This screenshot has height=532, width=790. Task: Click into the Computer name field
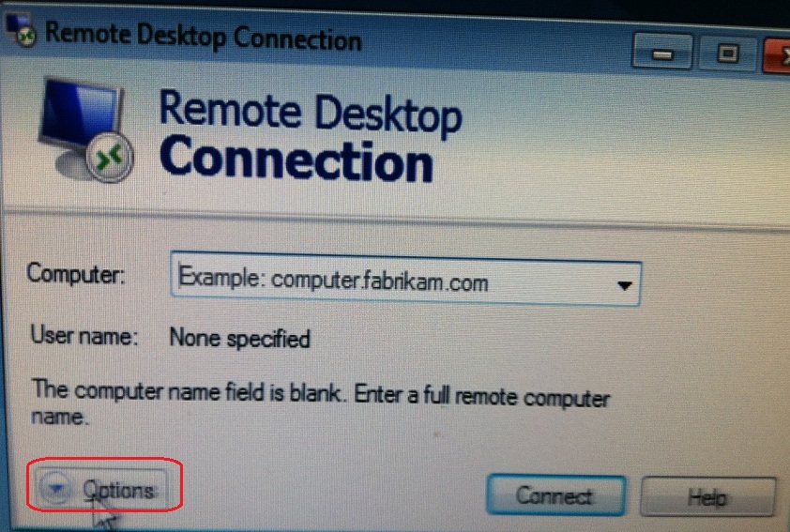pyautogui.click(x=406, y=279)
